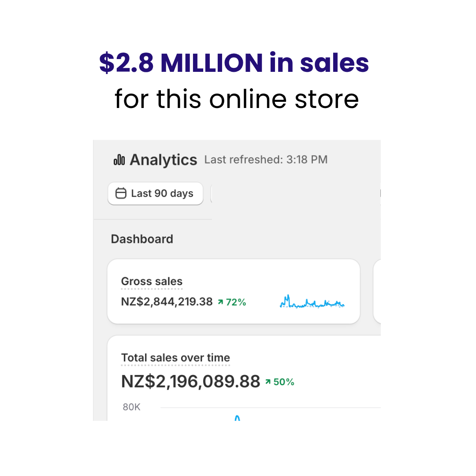Screen dimensions: 476x476
Task: Open the Total sales over time details
Action: (175, 357)
